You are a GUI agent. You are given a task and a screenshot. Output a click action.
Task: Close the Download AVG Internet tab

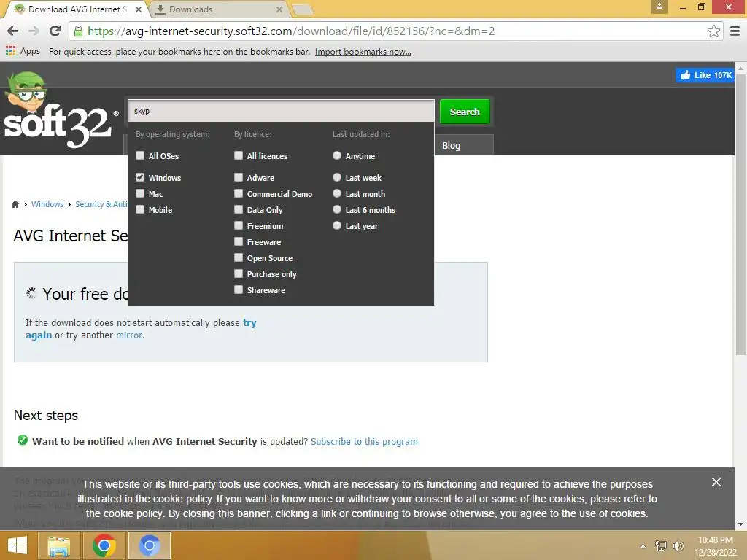tap(139, 9)
